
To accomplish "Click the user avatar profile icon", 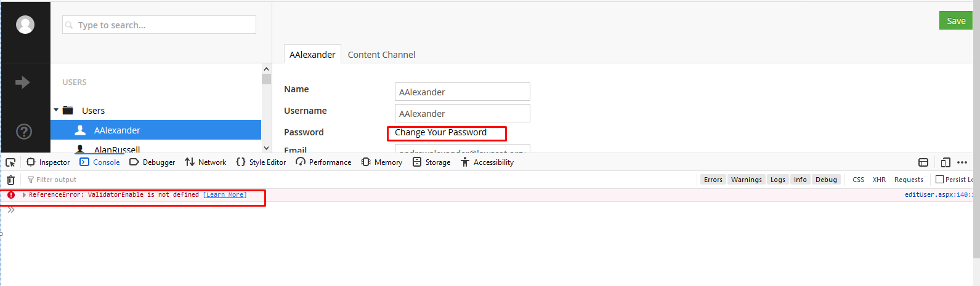I will 25,25.
